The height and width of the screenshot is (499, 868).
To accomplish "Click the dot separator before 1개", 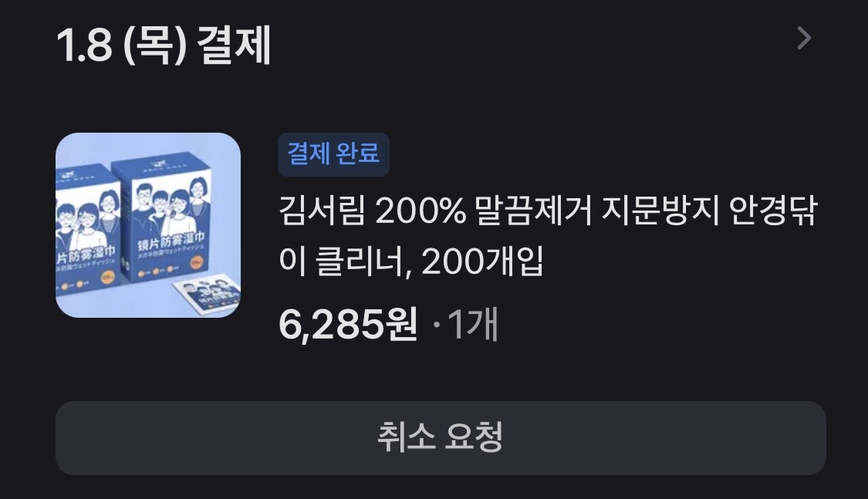I will coord(436,325).
